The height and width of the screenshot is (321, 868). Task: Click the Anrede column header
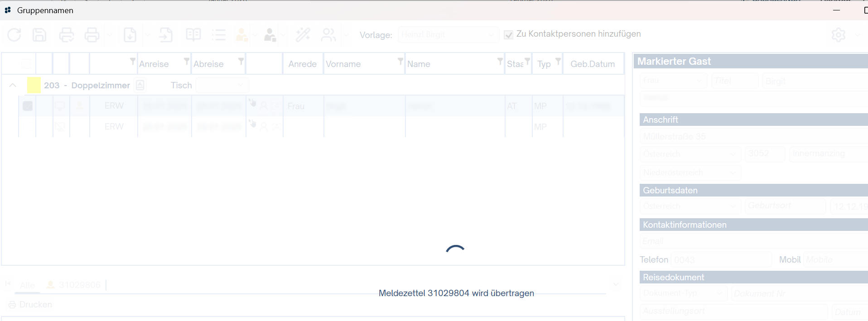(x=303, y=64)
